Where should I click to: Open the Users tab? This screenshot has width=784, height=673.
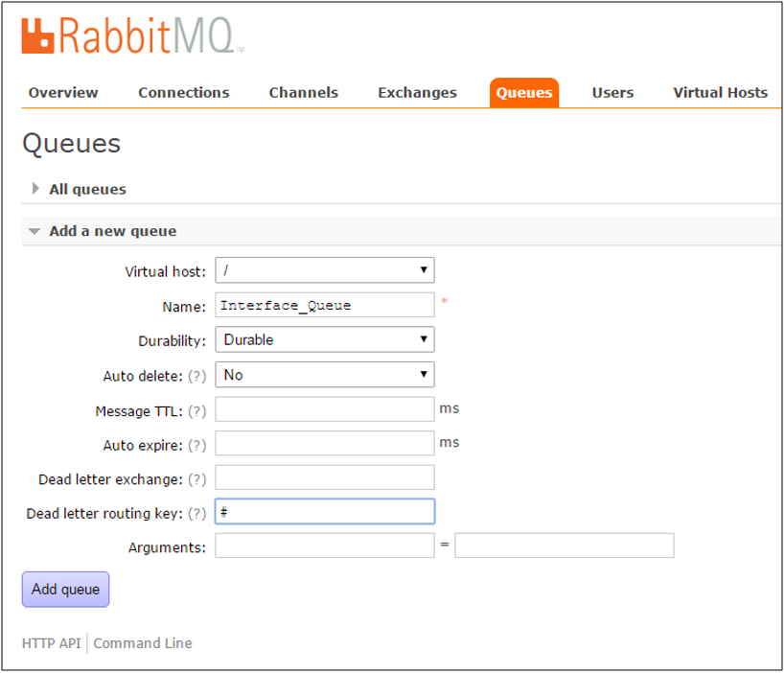coord(613,92)
